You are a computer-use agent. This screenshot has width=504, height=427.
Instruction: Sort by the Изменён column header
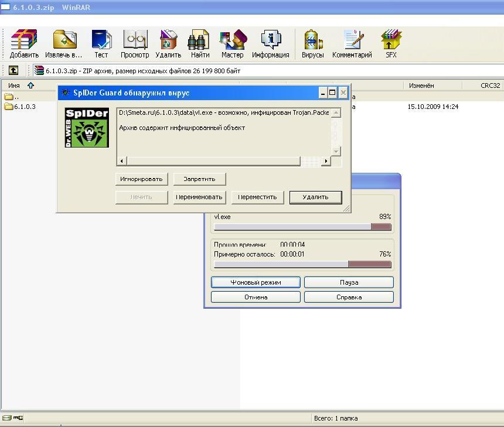coord(421,86)
